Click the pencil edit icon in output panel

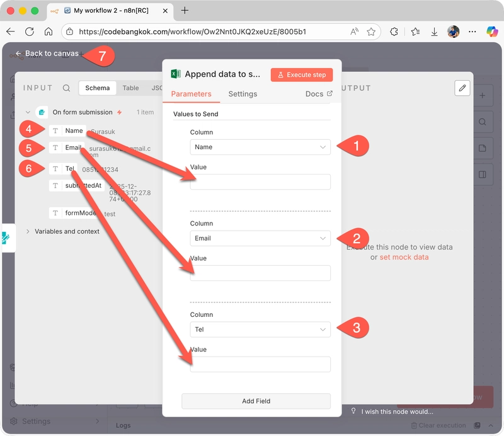click(x=462, y=88)
